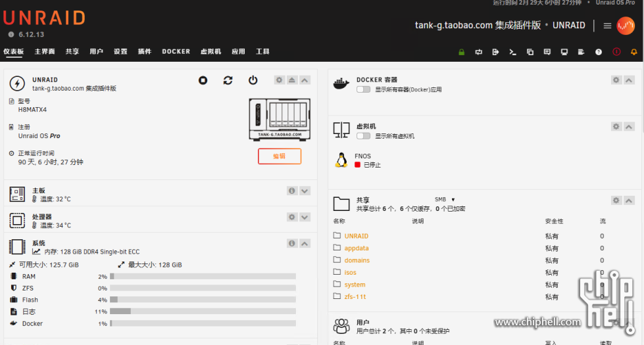Viewport: 644px width, 345px height.
Task: Open shares tile settings gear
Action: (x=616, y=200)
